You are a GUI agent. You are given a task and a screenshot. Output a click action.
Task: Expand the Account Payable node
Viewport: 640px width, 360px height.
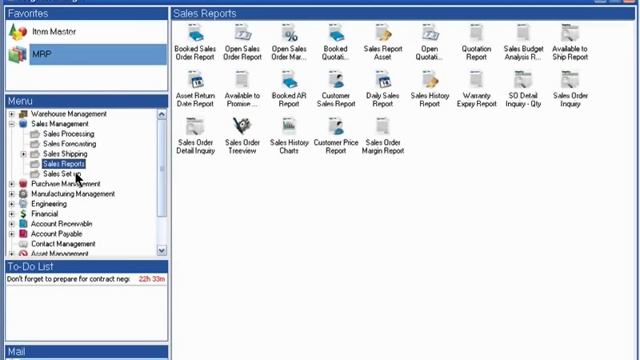tap(12, 234)
